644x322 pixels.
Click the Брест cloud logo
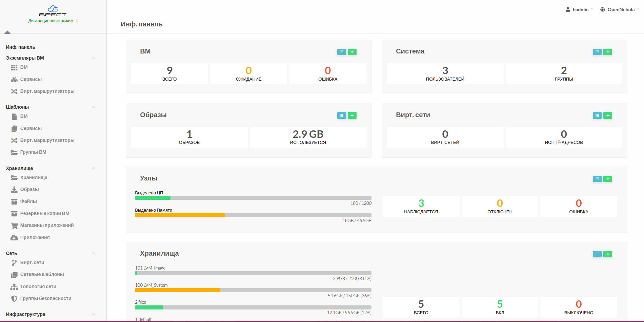pyautogui.click(x=53, y=11)
